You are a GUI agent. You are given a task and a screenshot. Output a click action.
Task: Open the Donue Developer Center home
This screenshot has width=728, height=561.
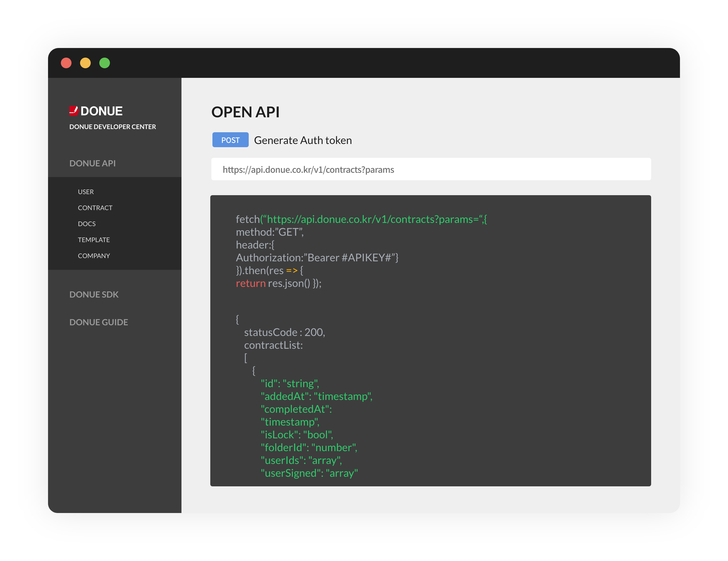(x=112, y=127)
